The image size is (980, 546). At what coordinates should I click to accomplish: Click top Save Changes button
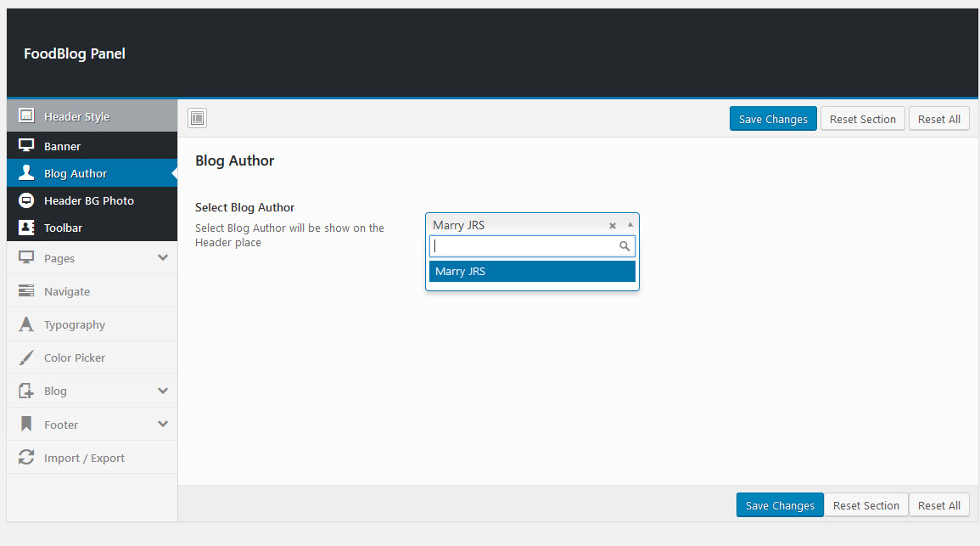[x=773, y=119]
